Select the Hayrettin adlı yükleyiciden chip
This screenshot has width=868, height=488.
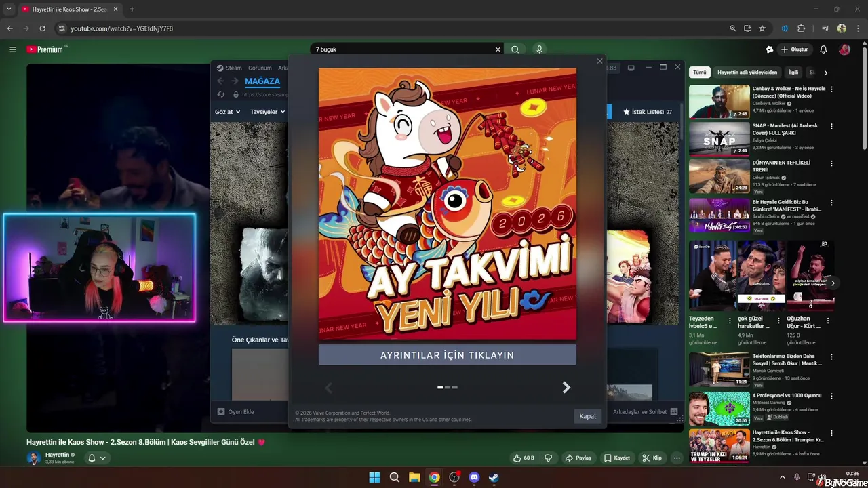point(747,72)
